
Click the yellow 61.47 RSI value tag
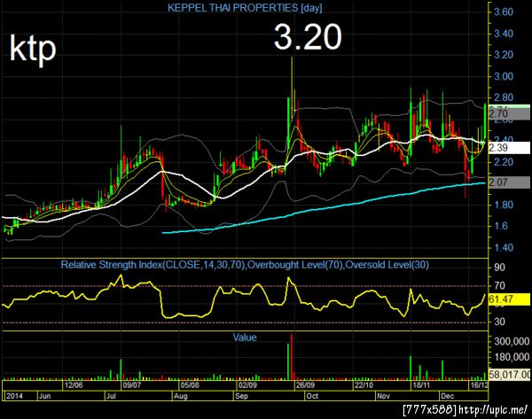(x=509, y=299)
